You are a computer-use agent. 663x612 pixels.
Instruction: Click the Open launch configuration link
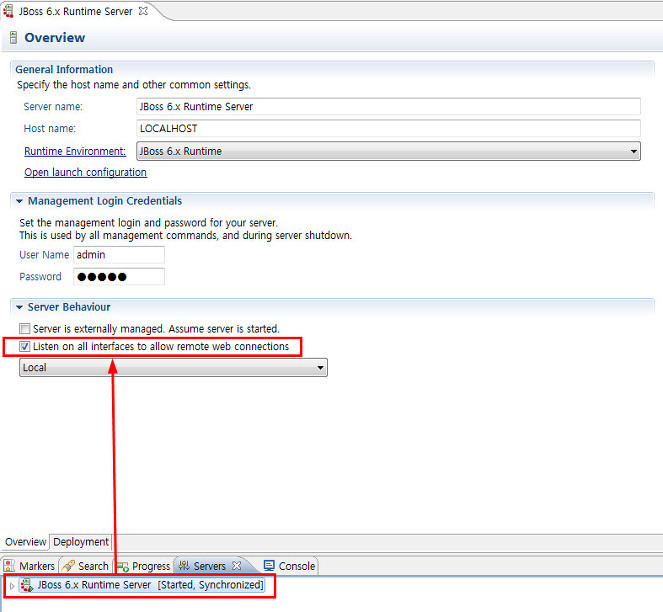point(85,172)
